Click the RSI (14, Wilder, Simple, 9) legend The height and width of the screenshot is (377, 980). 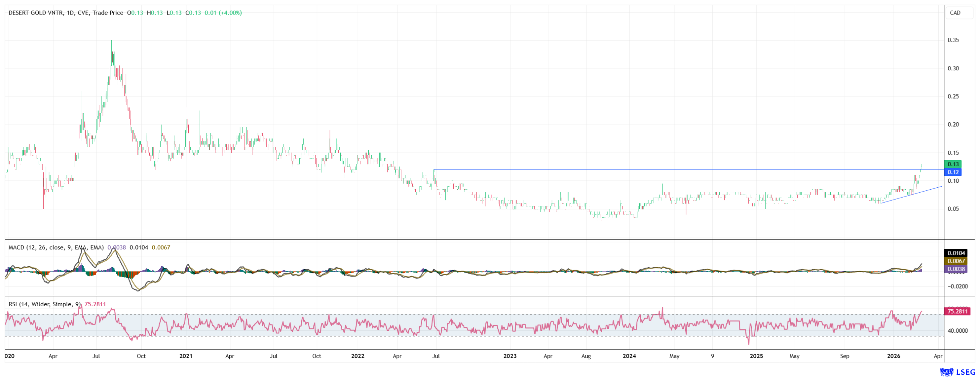[x=45, y=304]
